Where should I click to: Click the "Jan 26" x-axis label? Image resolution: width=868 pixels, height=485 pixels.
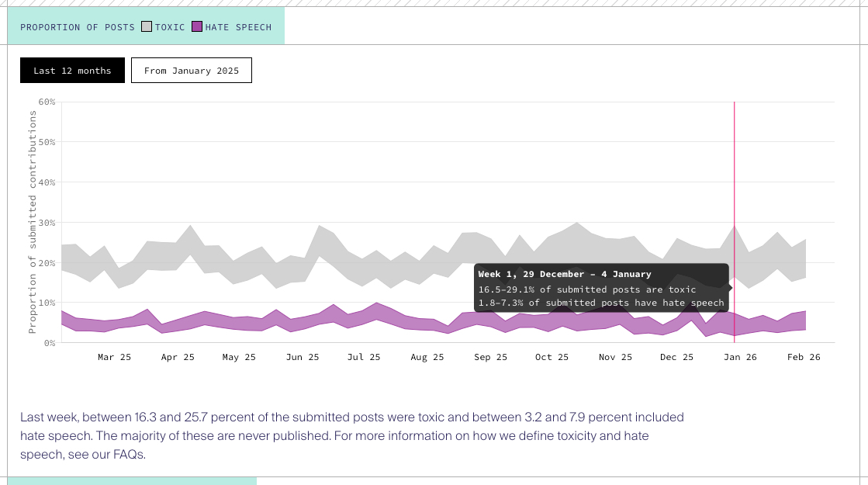pos(740,357)
